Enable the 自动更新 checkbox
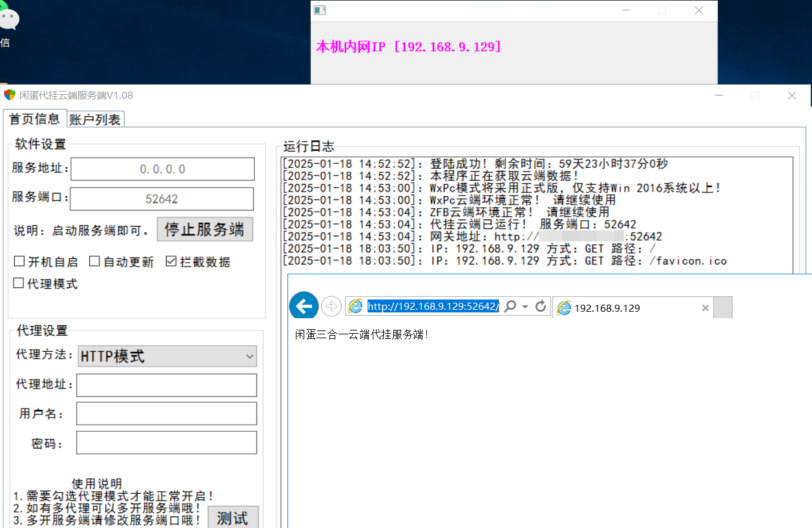 (94, 261)
